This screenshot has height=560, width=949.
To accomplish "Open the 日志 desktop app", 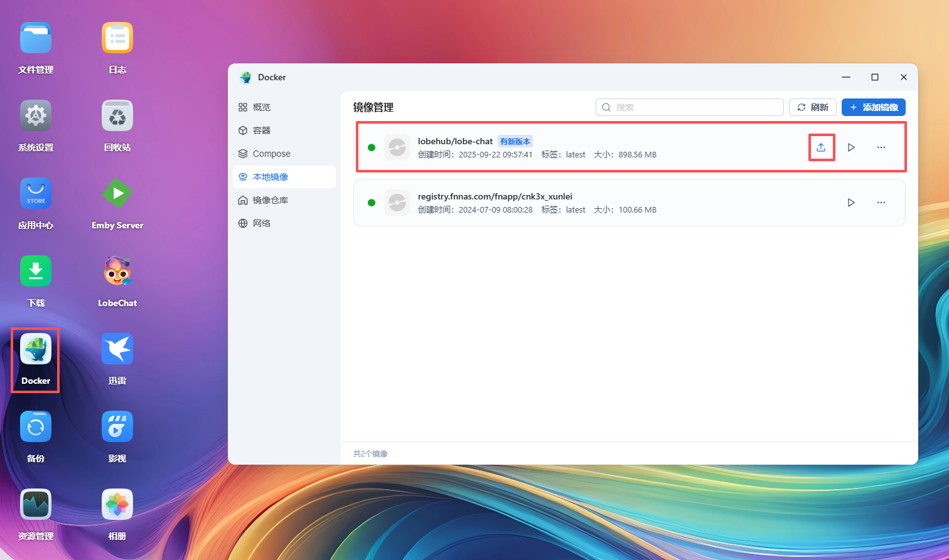I will [x=117, y=38].
